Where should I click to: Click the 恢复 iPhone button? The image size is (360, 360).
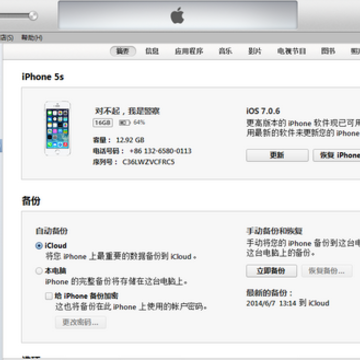click(337, 155)
